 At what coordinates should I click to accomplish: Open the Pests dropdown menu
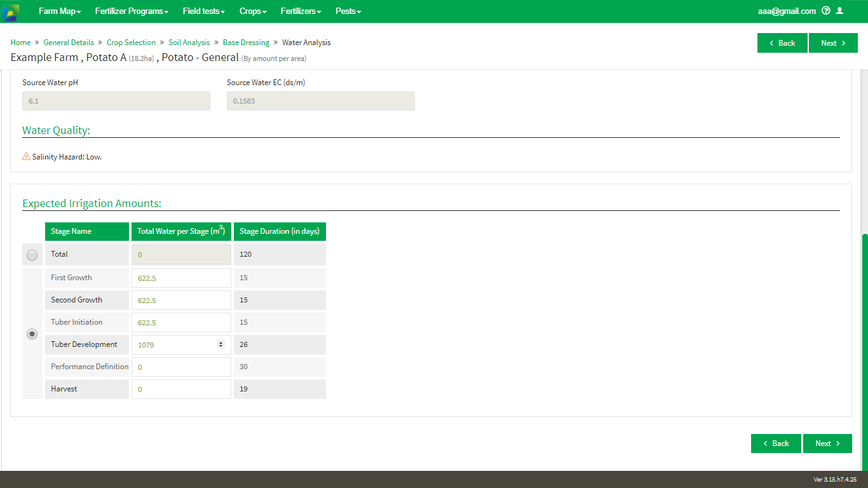point(348,11)
